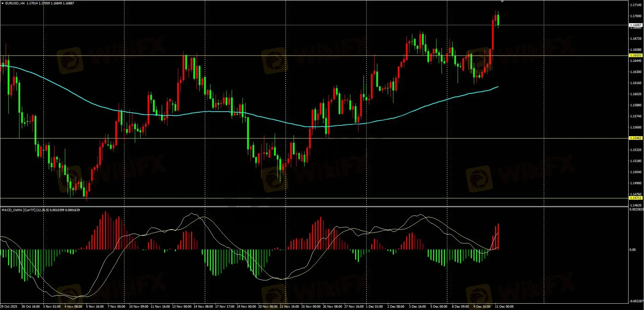Click the 3 Nov 01:00 time label
Image resolution: width=644 pixels, height=310 pixels.
pos(52,307)
